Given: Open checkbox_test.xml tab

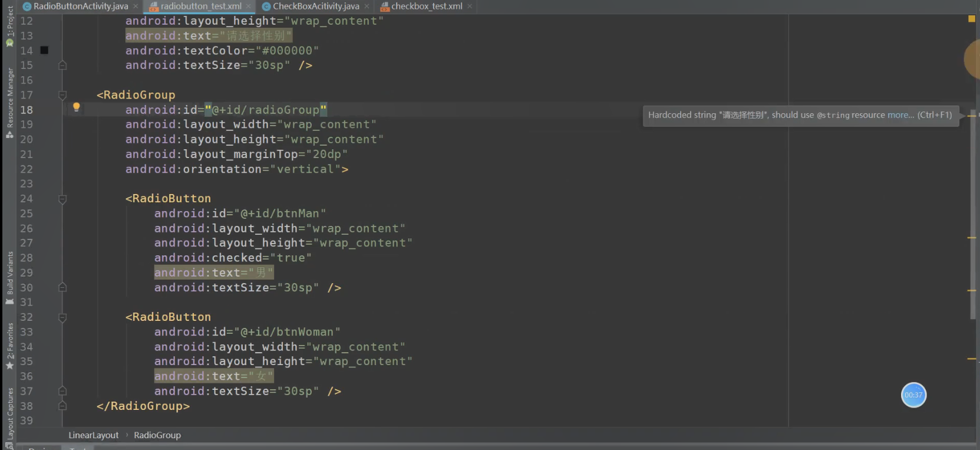Looking at the screenshot, I should 426,6.
